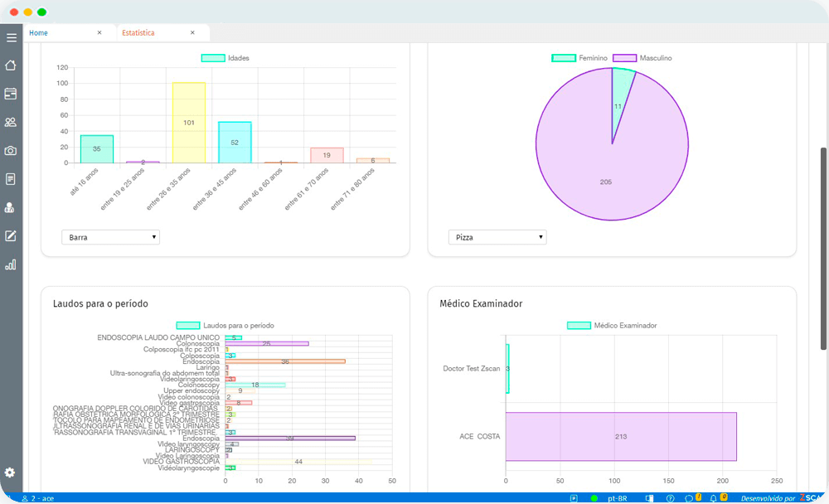Click the LARINGOSCOPY axis label

pyautogui.click(x=192, y=450)
